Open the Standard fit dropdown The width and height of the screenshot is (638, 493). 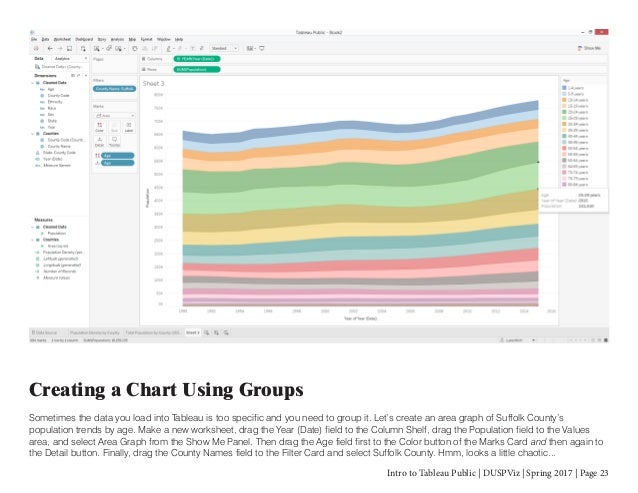[x=224, y=48]
